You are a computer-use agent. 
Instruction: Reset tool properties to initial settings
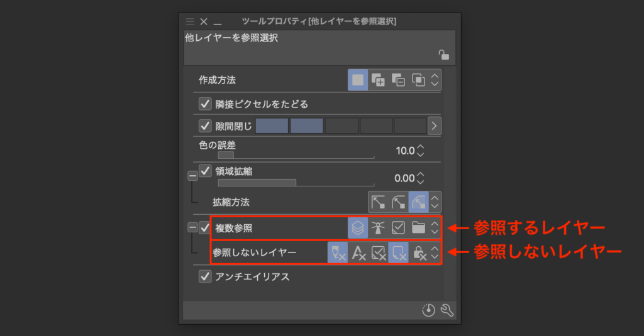point(428,311)
